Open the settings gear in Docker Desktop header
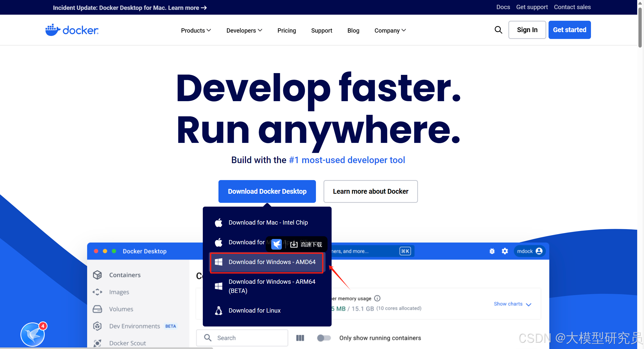 [505, 251]
